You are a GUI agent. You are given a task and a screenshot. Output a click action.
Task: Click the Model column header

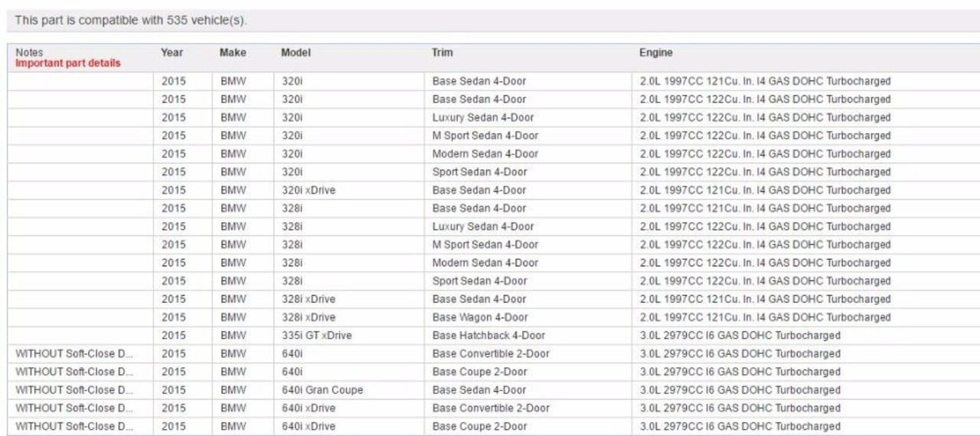(x=296, y=53)
